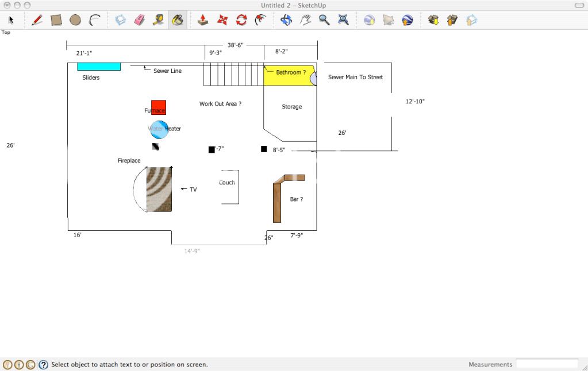This screenshot has width=588, height=371.
Task: Select the Zoom magnifier tool
Action: [x=324, y=20]
